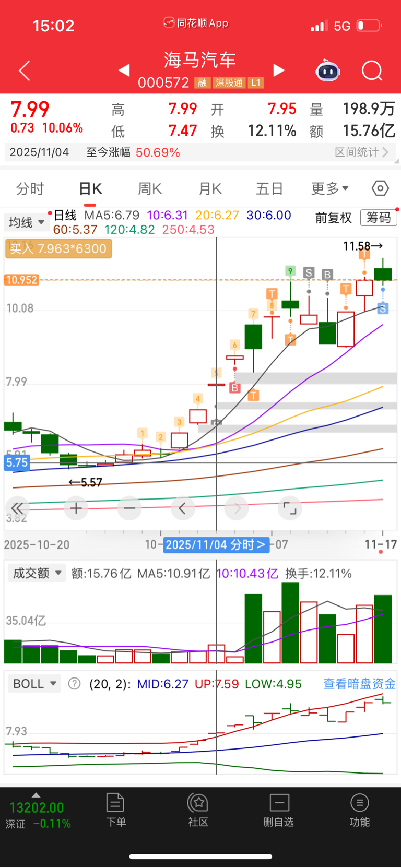Open the 成交额 indicator dropdown
The height and width of the screenshot is (868, 401).
click(36, 573)
